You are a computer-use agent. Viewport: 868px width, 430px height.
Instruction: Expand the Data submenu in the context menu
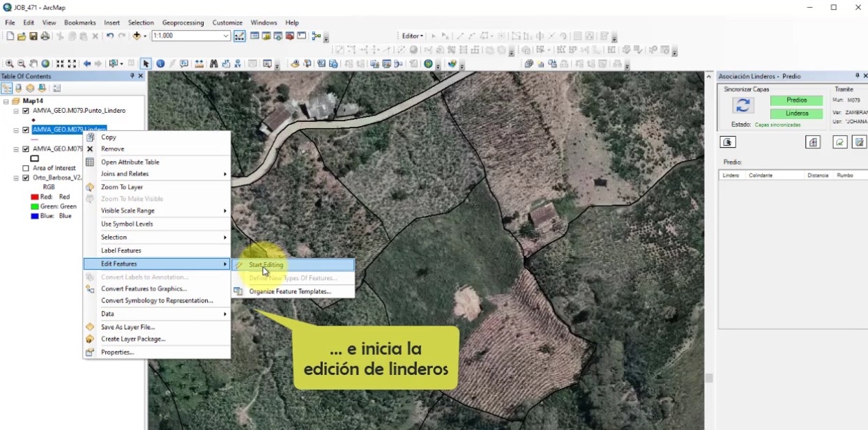(157, 314)
